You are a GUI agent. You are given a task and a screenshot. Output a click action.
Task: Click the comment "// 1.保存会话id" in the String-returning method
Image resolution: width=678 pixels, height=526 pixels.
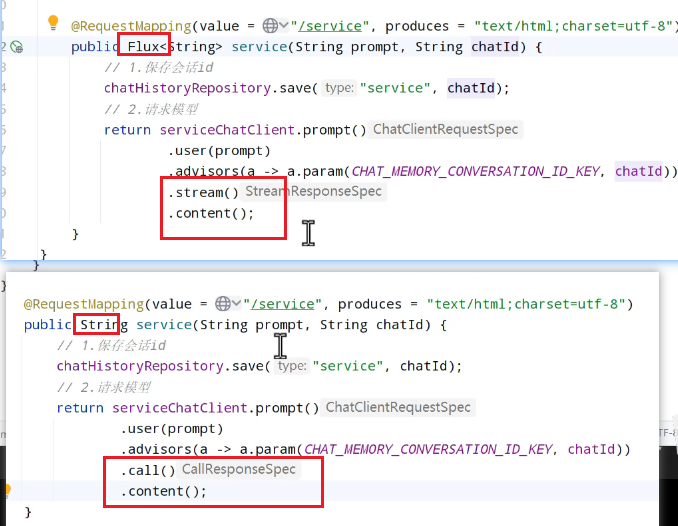point(112,346)
